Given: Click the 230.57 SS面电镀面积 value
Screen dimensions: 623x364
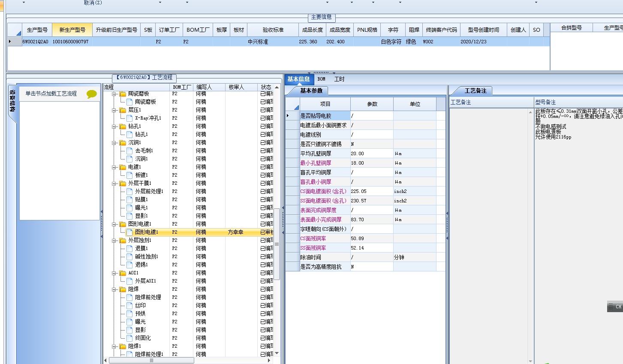Looking at the screenshot, I should [x=372, y=201].
